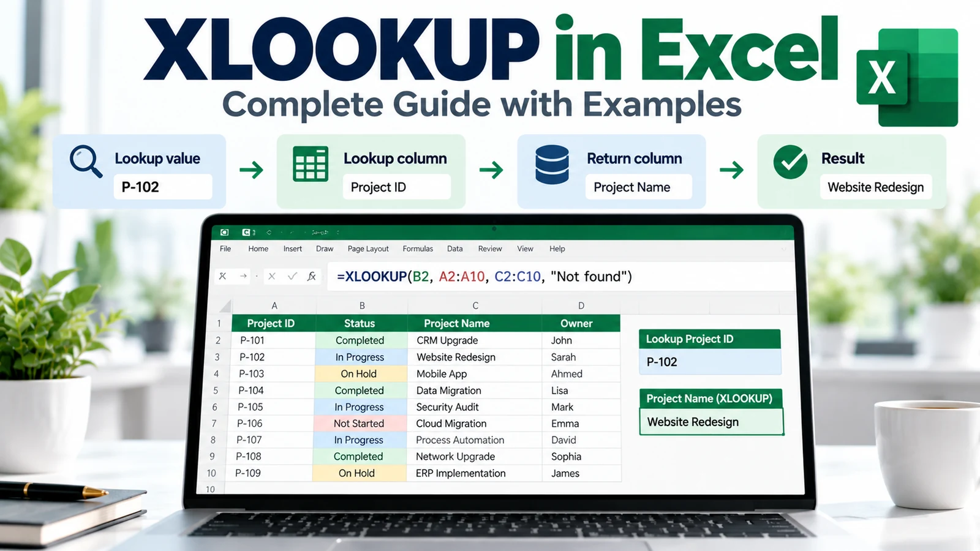Image resolution: width=980 pixels, height=551 pixels.
Task: Select column A header
Action: coord(274,305)
